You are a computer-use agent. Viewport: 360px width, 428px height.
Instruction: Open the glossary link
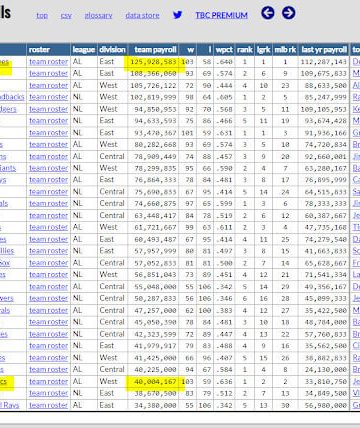pyautogui.click(x=98, y=15)
